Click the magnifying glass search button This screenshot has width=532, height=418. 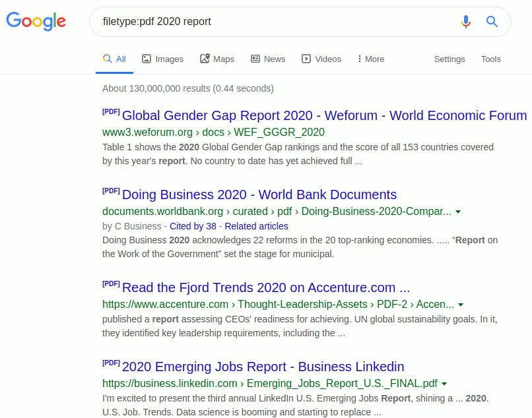pos(492,22)
